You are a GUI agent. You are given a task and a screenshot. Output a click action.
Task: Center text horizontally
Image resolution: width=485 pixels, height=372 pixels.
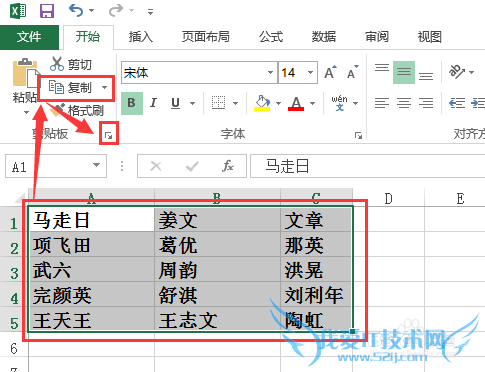(404, 103)
